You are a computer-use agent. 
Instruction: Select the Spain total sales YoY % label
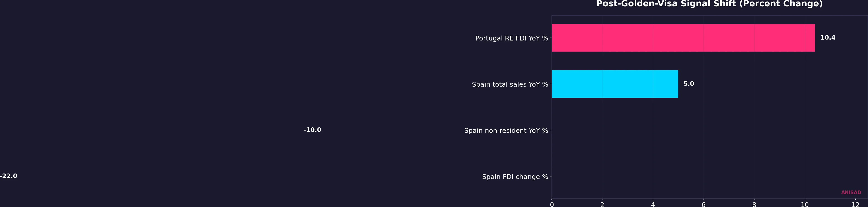(510, 84)
